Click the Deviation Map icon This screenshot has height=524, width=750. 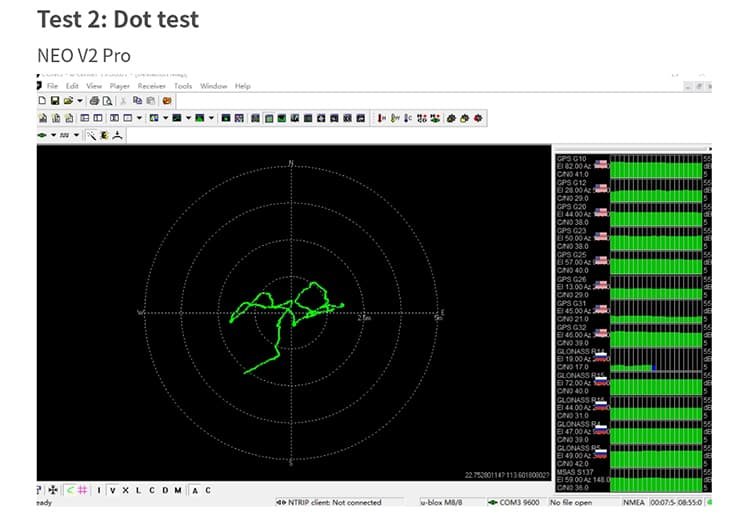click(x=226, y=118)
